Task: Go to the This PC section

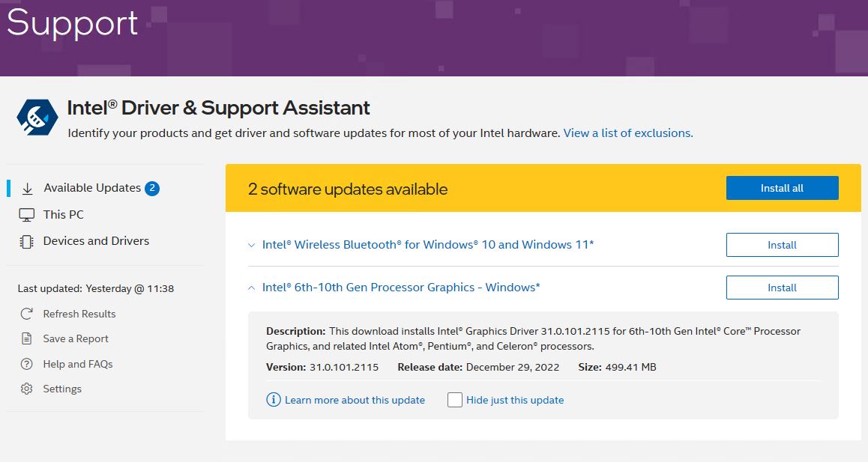Action: tap(64, 215)
